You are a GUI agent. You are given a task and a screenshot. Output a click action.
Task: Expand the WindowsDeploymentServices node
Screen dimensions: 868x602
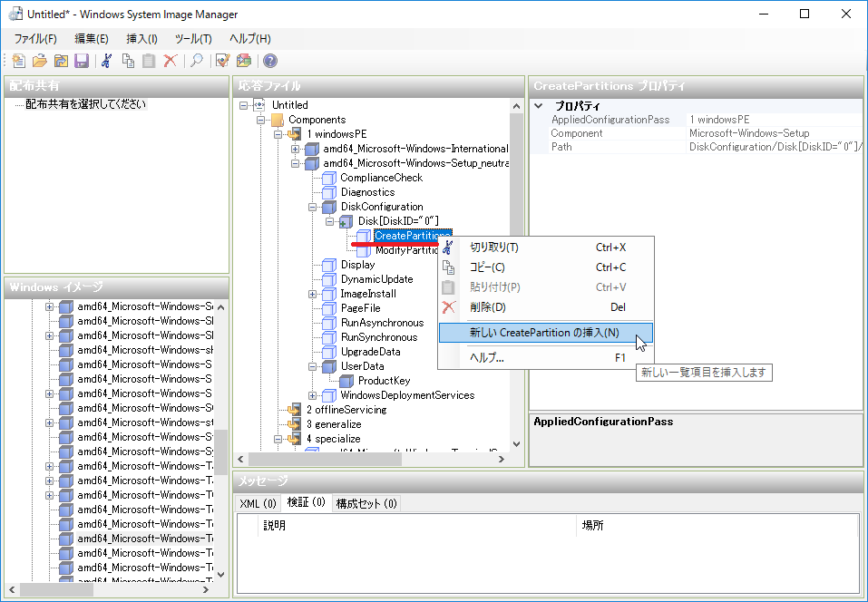[x=313, y=395]
